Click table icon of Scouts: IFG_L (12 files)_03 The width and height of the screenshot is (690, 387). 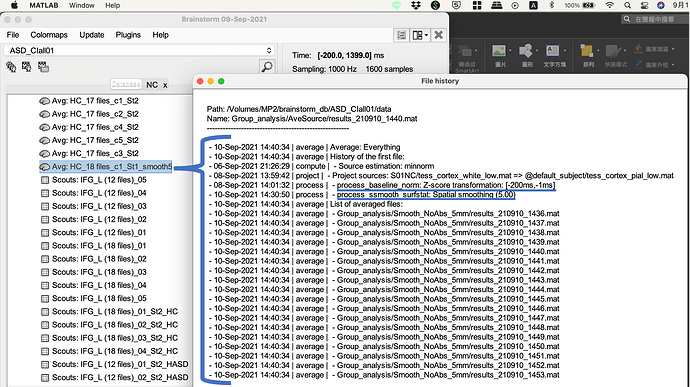45,206
